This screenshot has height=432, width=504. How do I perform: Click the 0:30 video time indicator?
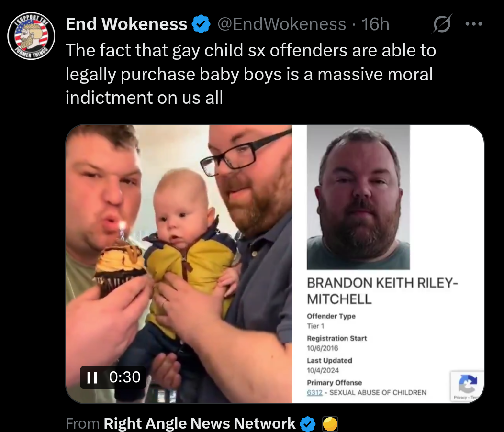[125, 377]
